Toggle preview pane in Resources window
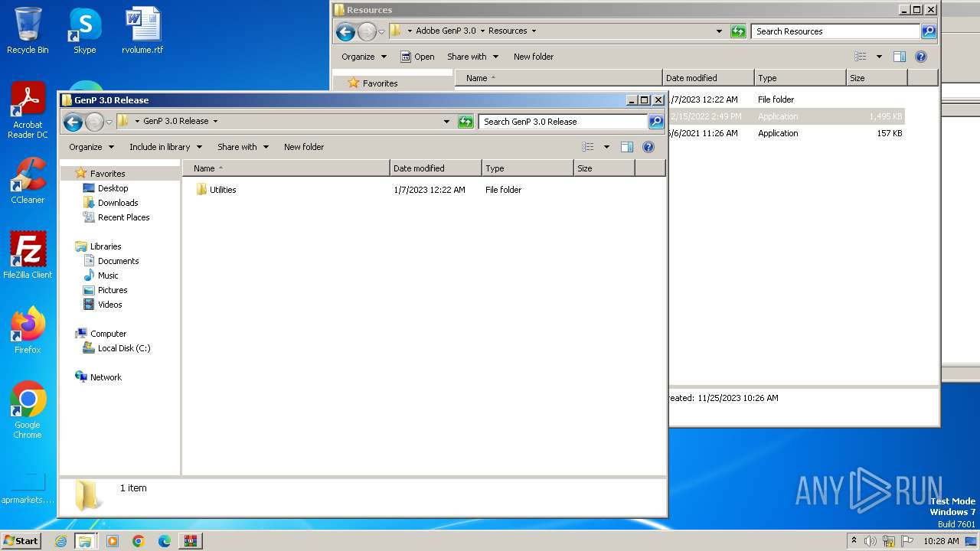Image resolution: width=980 pixels, height=551 pixels. pos(899,57)
